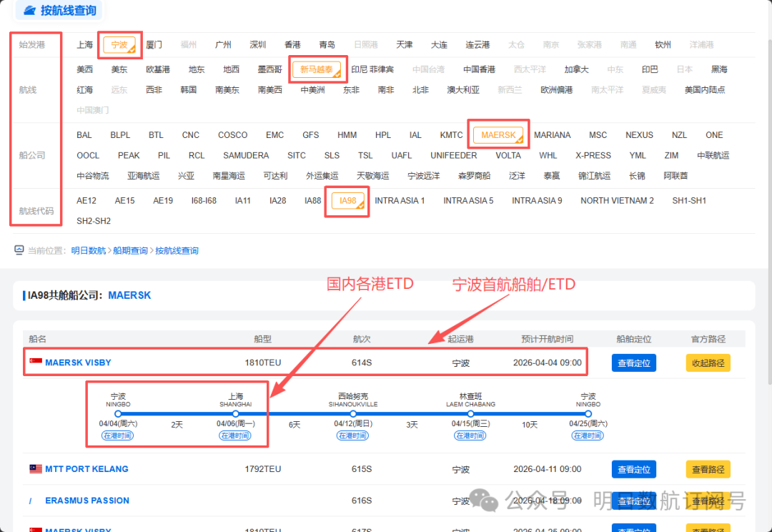Open the MTT PORT KELANG vessel link

click(x=86, y=469)
